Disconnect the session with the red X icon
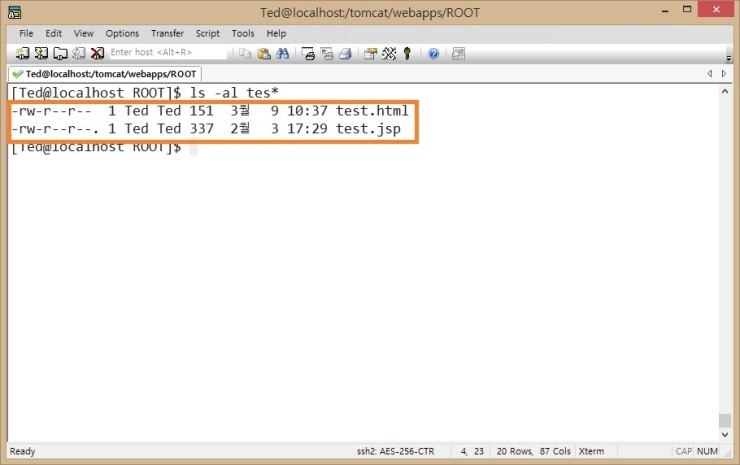Screen dimensions: 740x465 97,53
